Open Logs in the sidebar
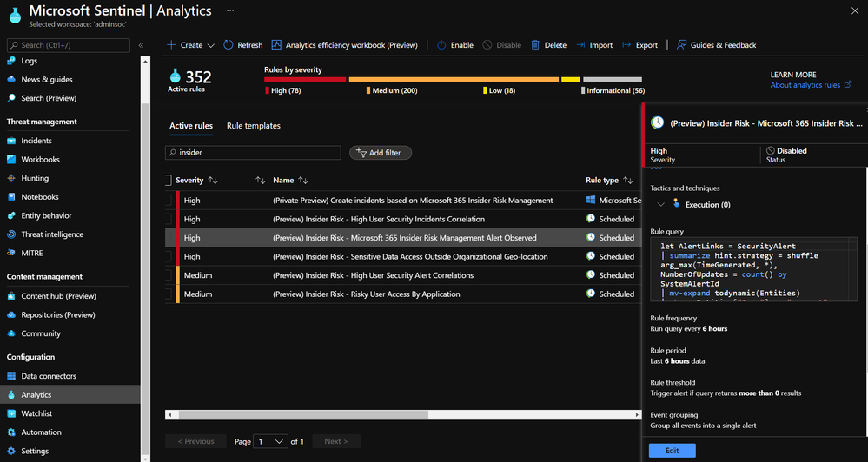The height and width of the screenshot is (462, 868). 29,61
